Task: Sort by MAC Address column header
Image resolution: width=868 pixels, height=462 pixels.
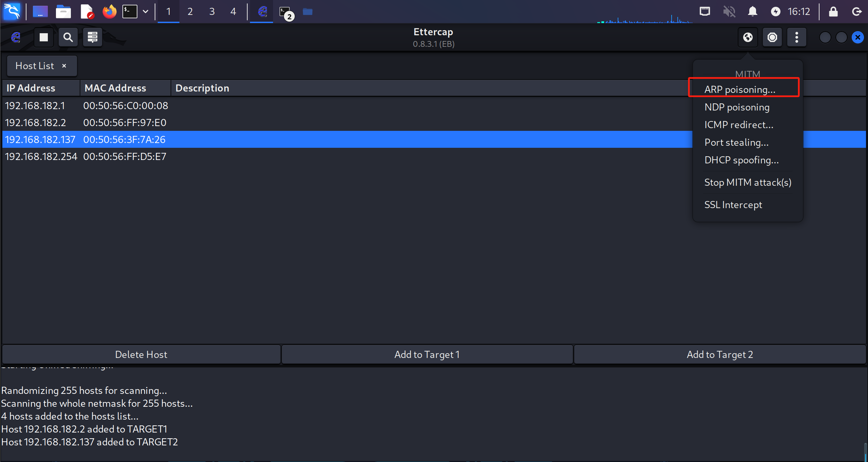Action: (x=115, y=88)
